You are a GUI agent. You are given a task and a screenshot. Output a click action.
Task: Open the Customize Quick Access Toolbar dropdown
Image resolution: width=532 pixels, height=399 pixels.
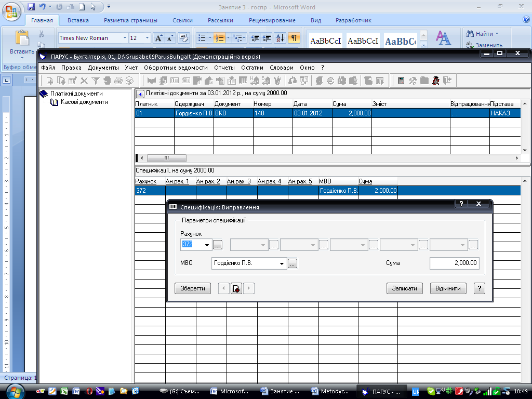pyautogui.click(x=109, y=6)
